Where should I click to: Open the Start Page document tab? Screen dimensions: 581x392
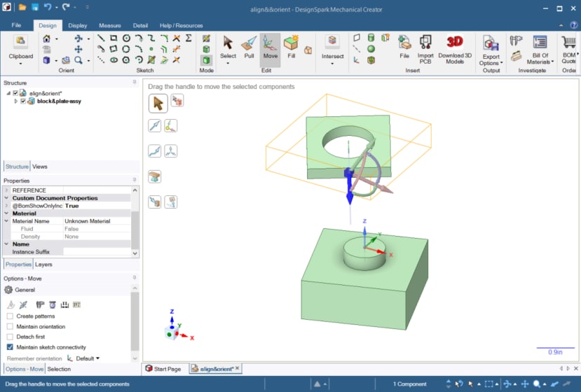(163, 369)
